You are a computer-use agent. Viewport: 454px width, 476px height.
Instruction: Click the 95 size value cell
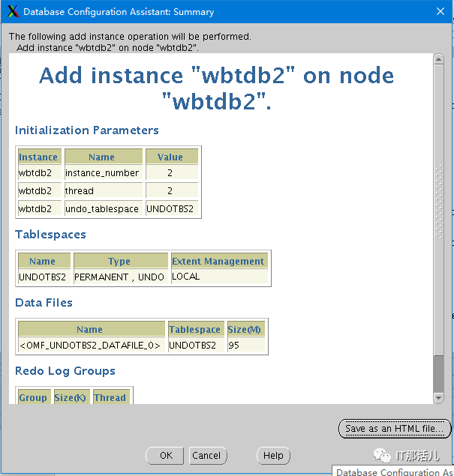pos(246,345)
